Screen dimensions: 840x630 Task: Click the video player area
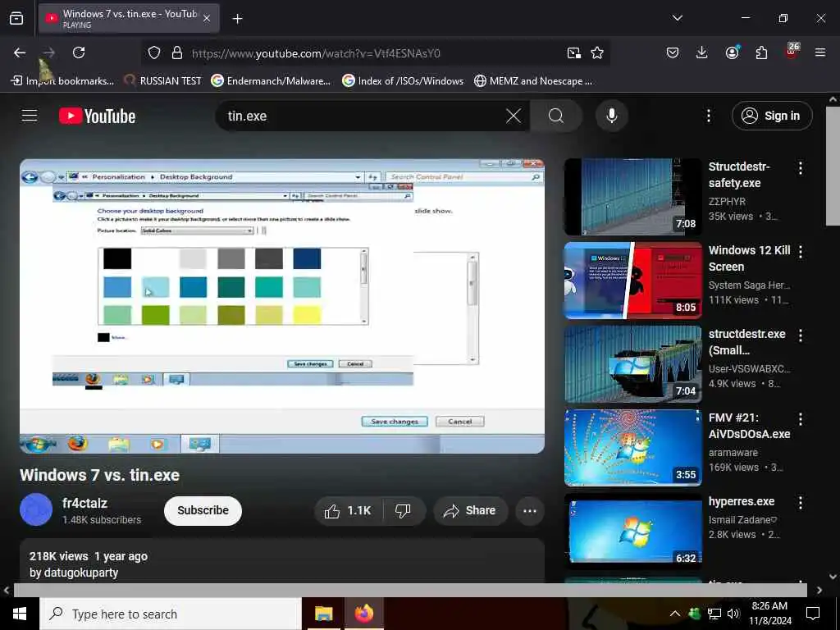point(282,306)
